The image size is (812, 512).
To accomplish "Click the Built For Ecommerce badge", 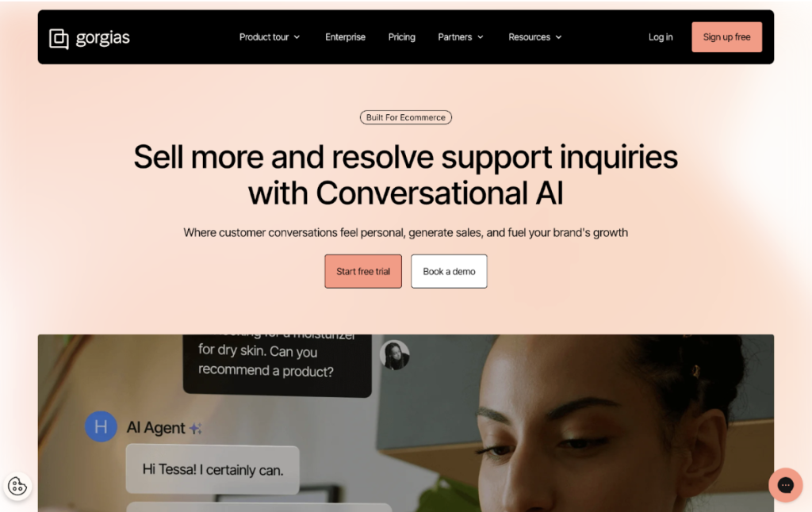I will 406,117.
